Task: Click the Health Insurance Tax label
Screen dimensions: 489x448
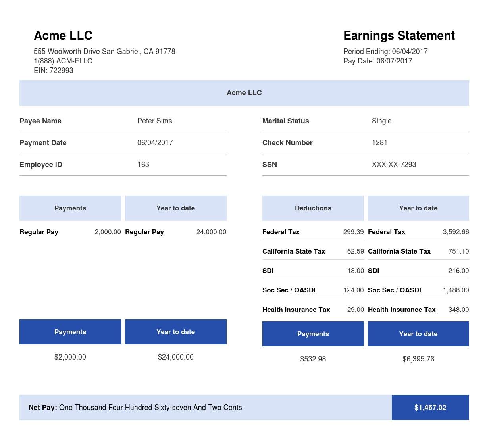Action: pos(296,310)
